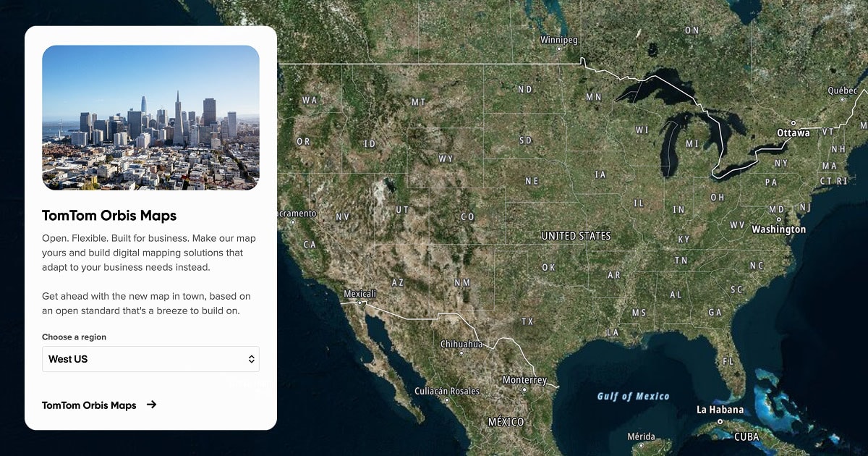Follow the TomTom Orbis Maps link
Screen dimensions: 868x456
point(89,405)
